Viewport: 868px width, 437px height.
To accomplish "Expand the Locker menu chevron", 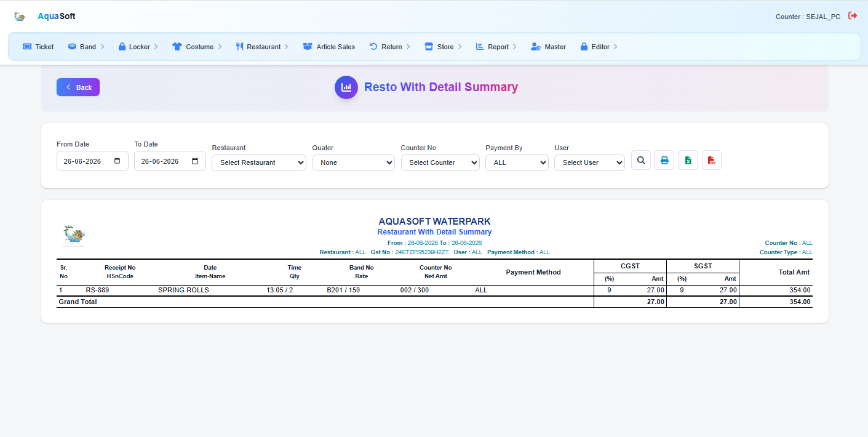I will [156, 47].
